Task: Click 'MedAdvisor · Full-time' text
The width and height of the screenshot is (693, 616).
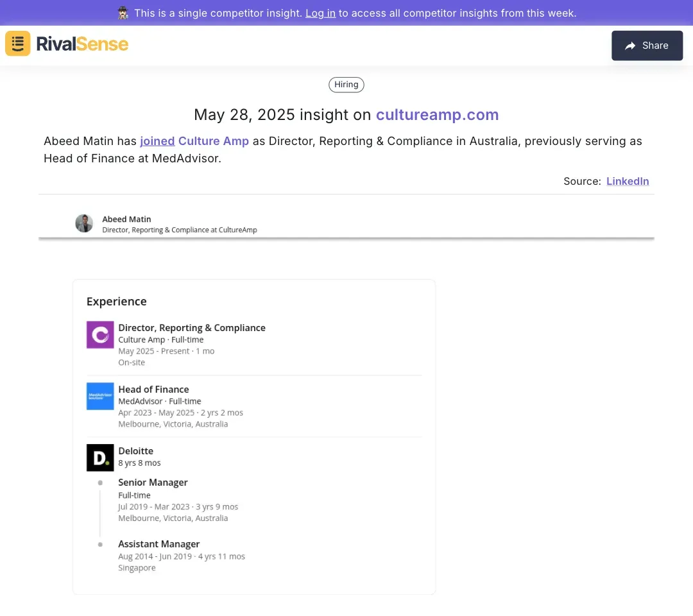Action: tap(160, 401)
